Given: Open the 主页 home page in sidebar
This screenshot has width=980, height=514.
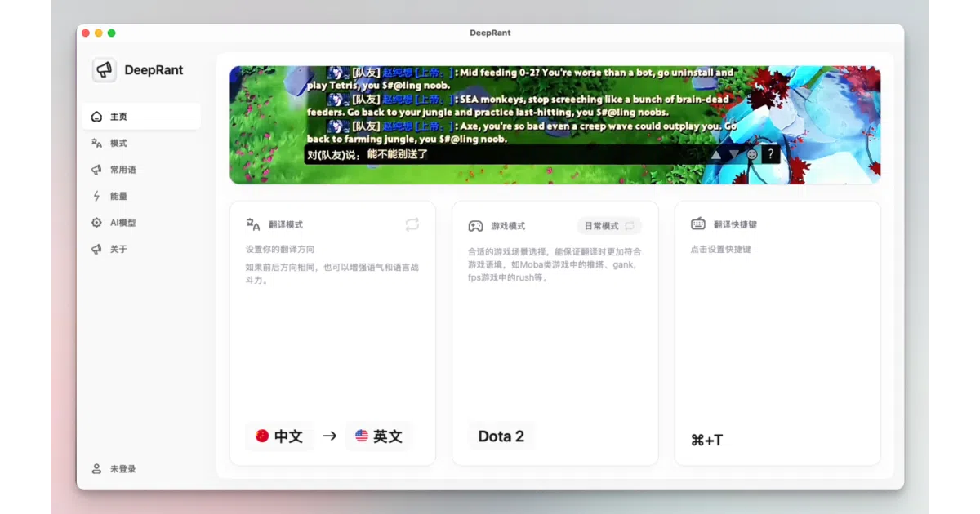Looking at the screenshot, I should [141, 116].
